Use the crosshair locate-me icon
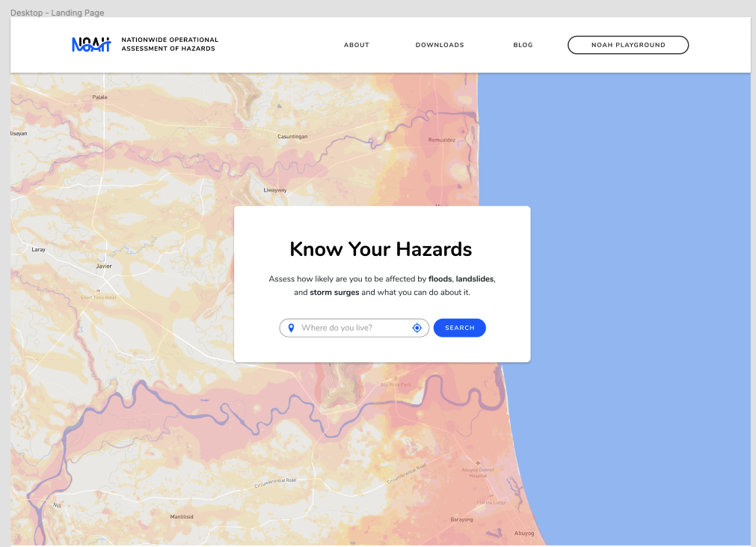 (417, 328)
